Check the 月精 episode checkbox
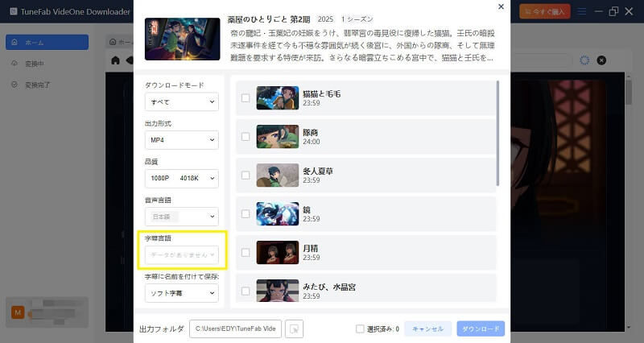 pyautogui.click(x=246, y=252)
